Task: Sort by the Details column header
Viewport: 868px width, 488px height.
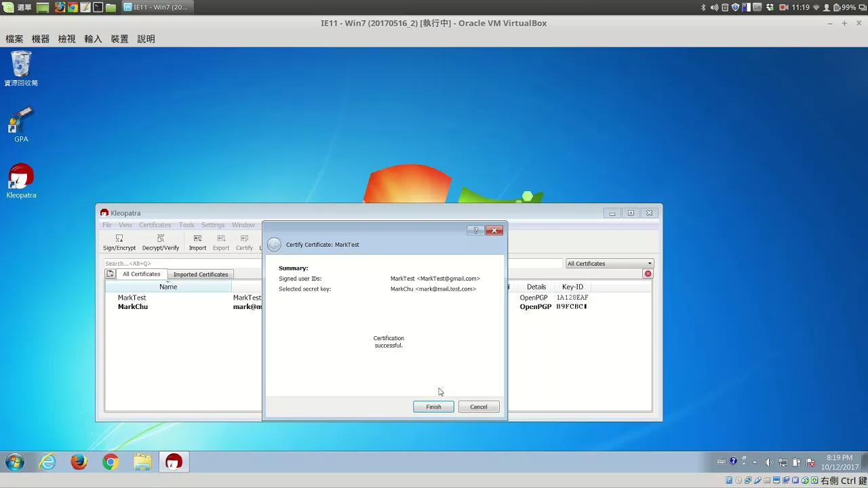Action: pos(536,287)
